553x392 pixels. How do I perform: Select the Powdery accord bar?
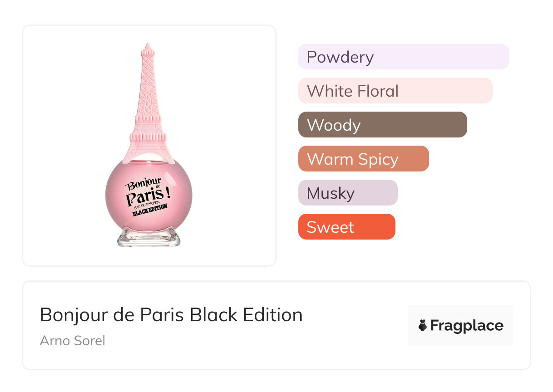(404, 57)
